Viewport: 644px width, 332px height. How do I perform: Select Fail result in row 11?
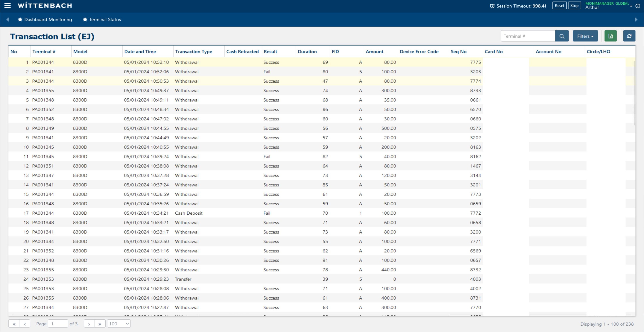[x=267, y=156]
